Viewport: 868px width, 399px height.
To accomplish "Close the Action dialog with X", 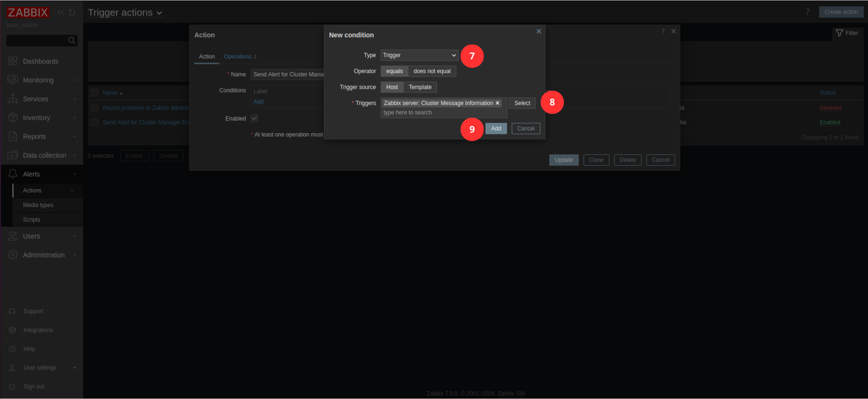I will tap(674, 31).
